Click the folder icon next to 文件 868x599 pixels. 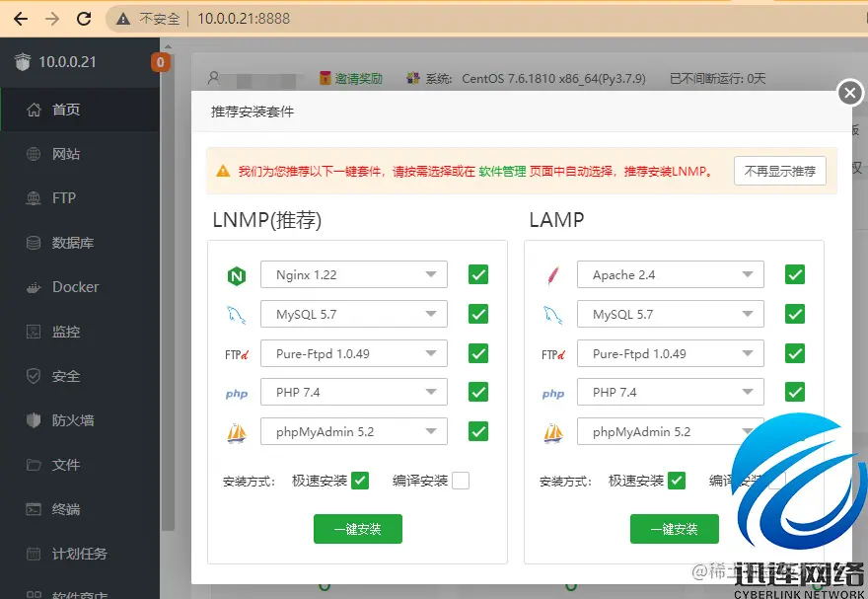pyautogui.click(x=34, y=465)
